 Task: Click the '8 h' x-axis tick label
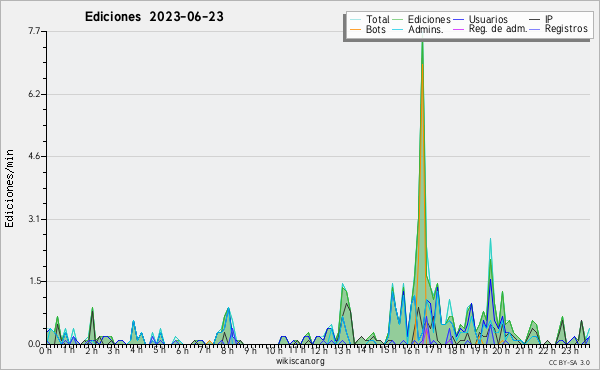pos(227,351)
